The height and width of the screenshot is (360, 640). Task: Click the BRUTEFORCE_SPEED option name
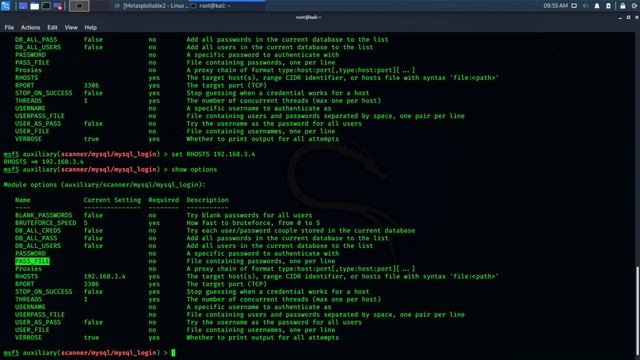click(46, 223)
